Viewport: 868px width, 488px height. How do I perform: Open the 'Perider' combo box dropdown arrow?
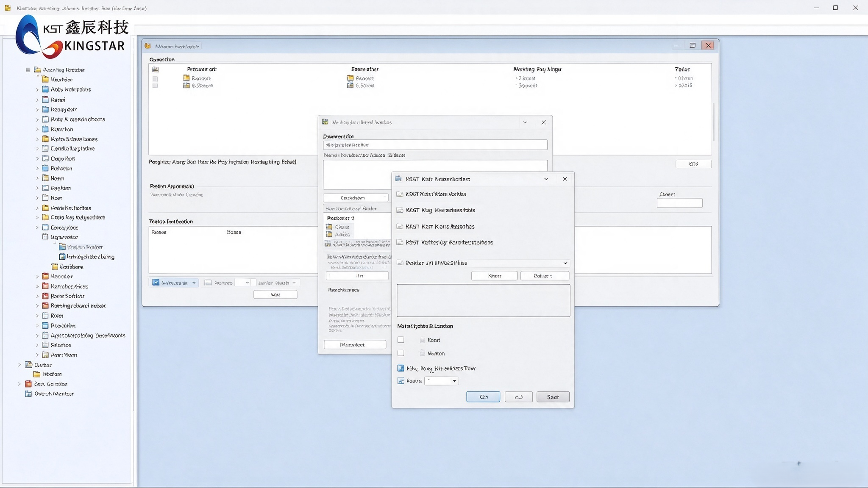tap(565, 263)
